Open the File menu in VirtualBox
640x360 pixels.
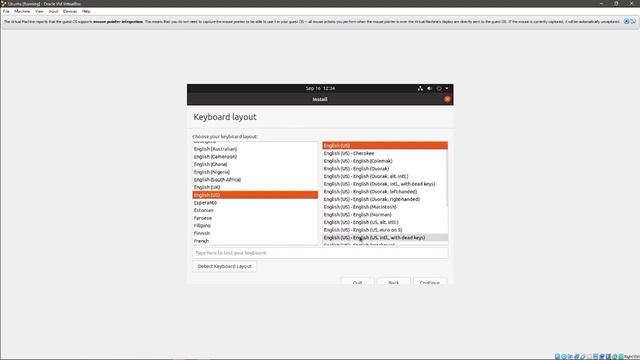coord(6,11)
